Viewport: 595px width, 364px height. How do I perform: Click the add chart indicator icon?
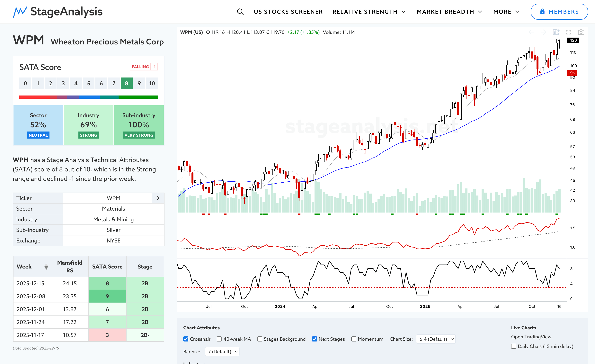(556, 32)
